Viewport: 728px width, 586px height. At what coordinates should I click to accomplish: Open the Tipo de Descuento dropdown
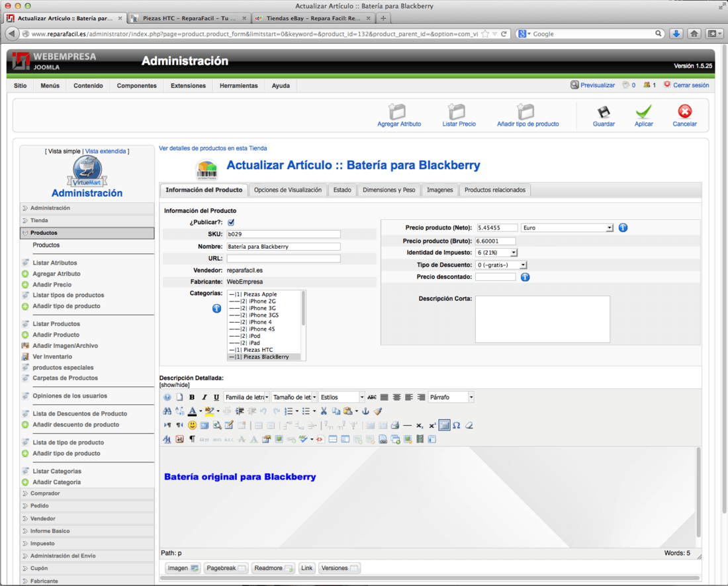tap(501, 265)
